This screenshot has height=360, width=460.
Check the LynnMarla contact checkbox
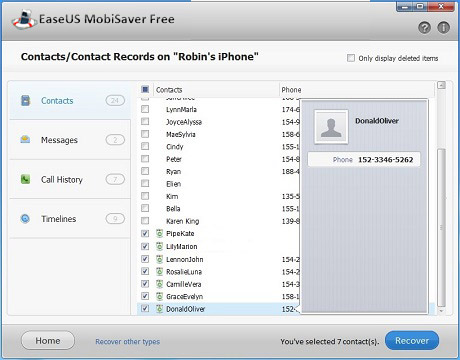click(x=145, y=109)
